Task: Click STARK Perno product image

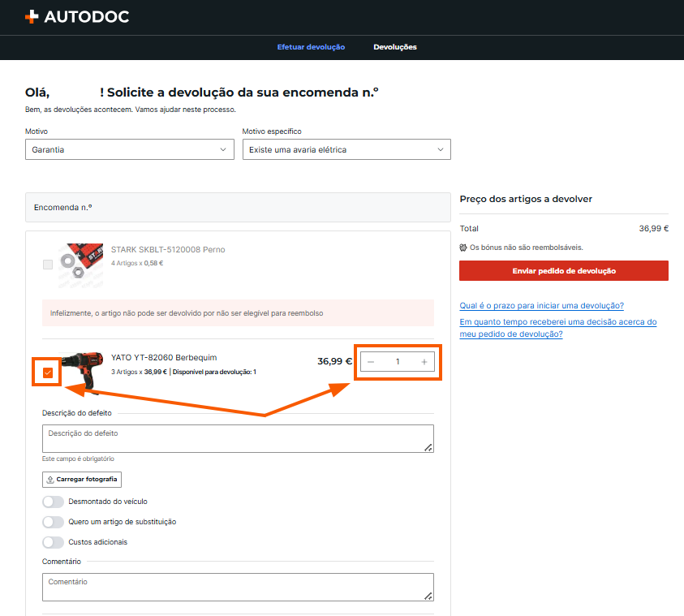Action: tap(81, 265)
